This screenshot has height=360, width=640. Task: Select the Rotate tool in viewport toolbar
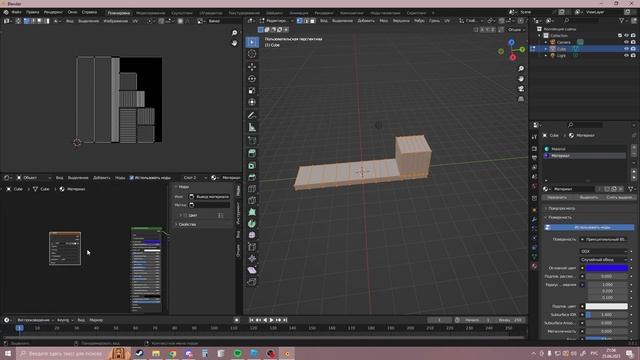(252, 78)
